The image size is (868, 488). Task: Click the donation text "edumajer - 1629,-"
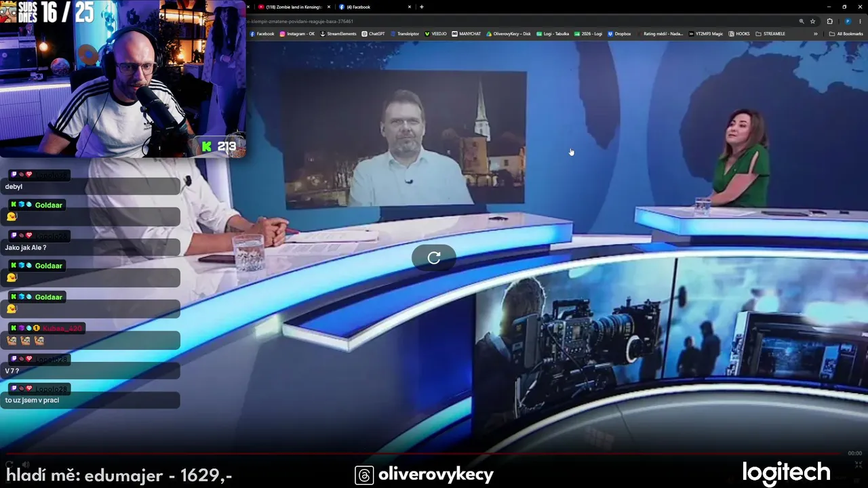(x=158, y=476)
